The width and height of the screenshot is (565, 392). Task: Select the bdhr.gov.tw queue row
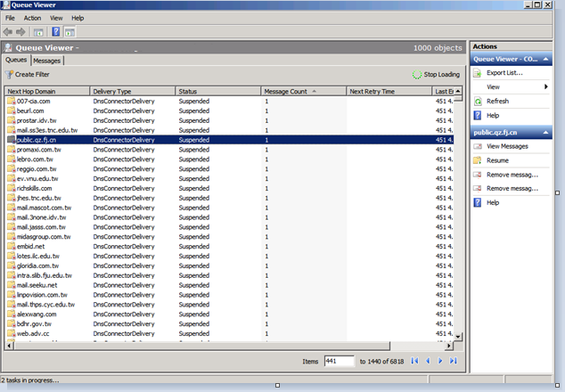(230, 323)
